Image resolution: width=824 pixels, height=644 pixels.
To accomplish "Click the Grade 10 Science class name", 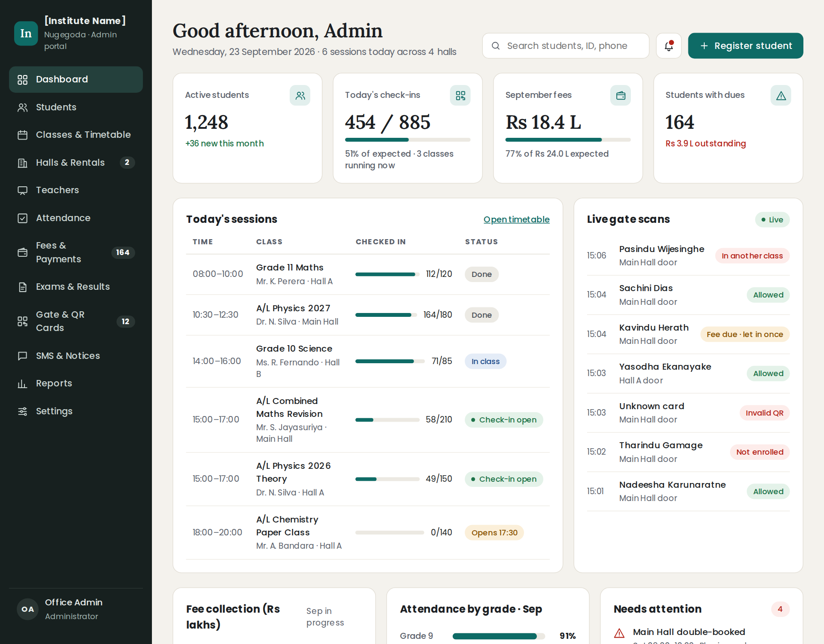I will [294, 349].
